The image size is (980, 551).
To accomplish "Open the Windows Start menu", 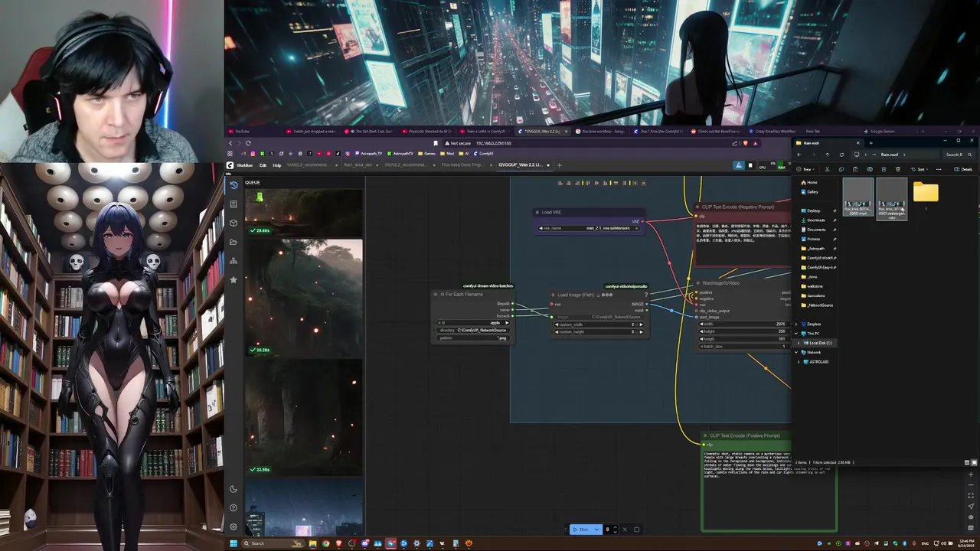I will [x=234, y=543].
